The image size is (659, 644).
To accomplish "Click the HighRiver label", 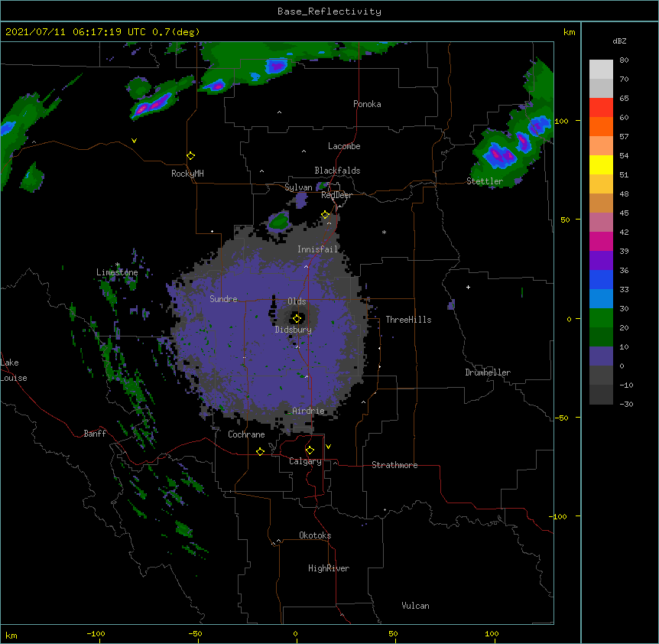I will point(329,568).
